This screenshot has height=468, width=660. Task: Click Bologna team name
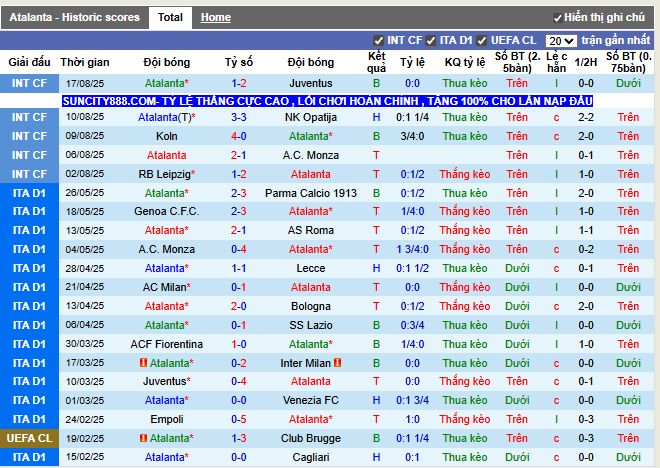[x=311, y=306]
